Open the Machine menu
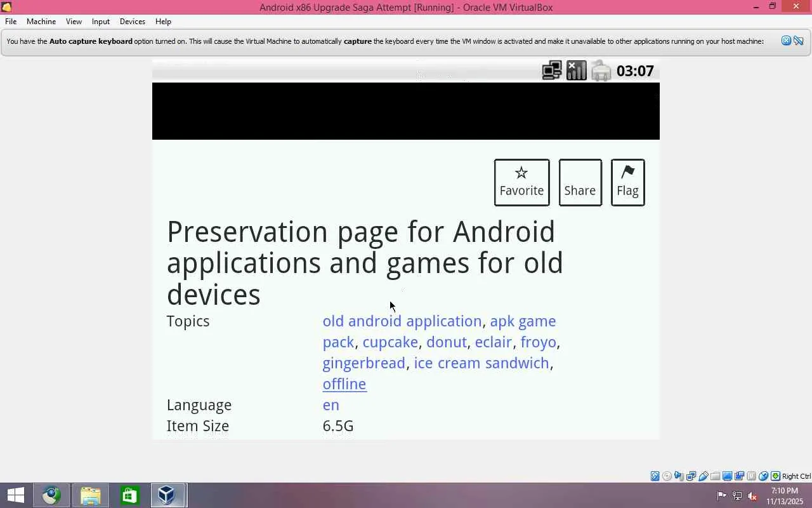Image resolution: width=812 pixels, height=508 pixels. tap(41, 21)
